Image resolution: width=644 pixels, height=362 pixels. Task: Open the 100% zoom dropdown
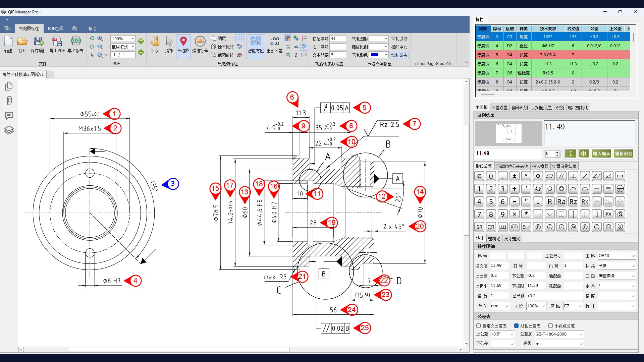point(133,39)
